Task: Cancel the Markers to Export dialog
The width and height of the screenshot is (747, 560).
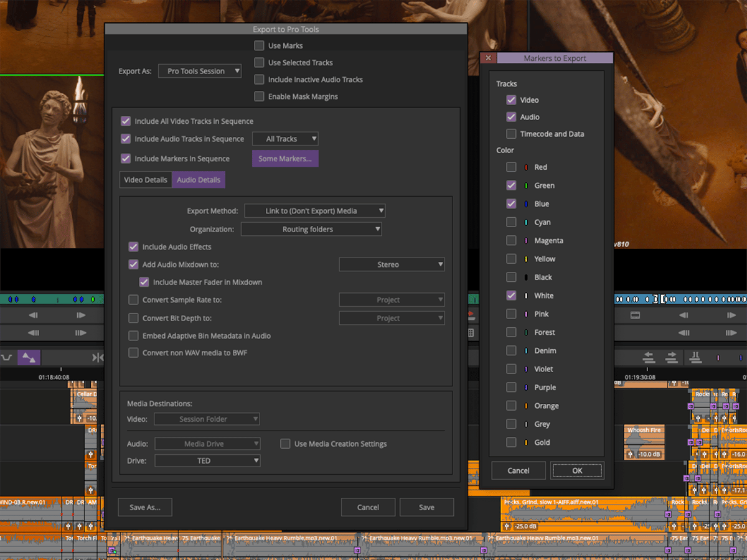Action: 519,470
